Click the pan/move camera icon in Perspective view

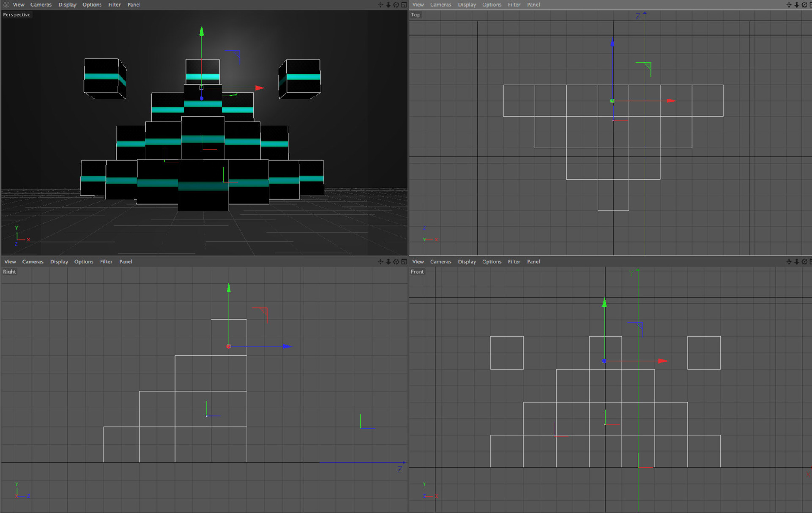click(380, 5)
